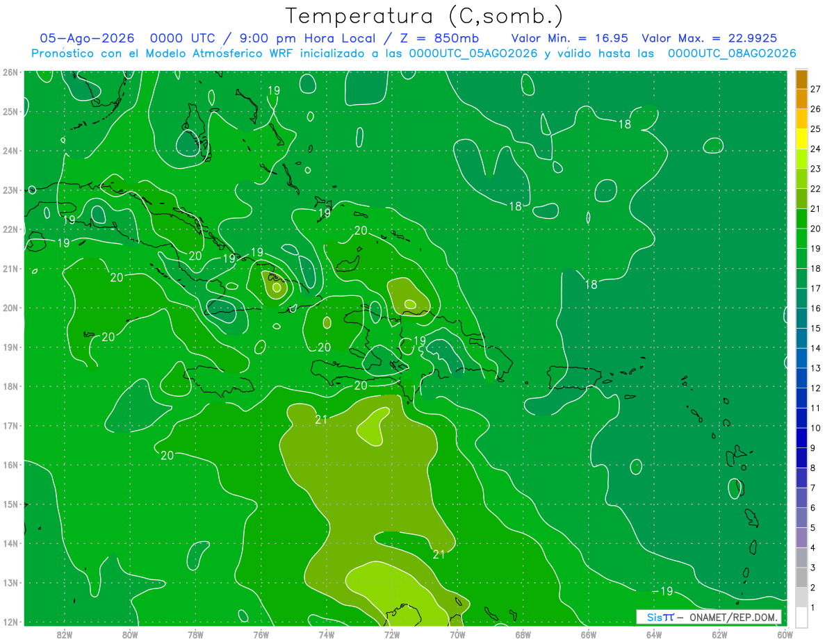Click the latitude label "13N"

tap(10, 583)
